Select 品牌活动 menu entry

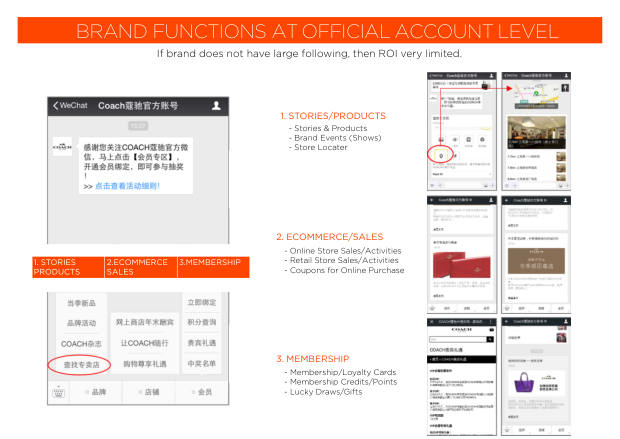pyautogui.click(x=81, y=323)
